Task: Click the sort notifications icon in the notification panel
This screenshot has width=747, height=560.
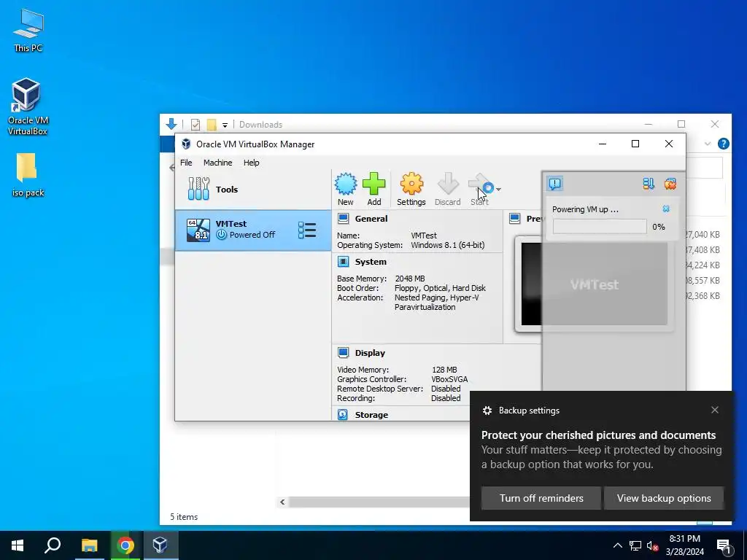Action: pos(649,184)
